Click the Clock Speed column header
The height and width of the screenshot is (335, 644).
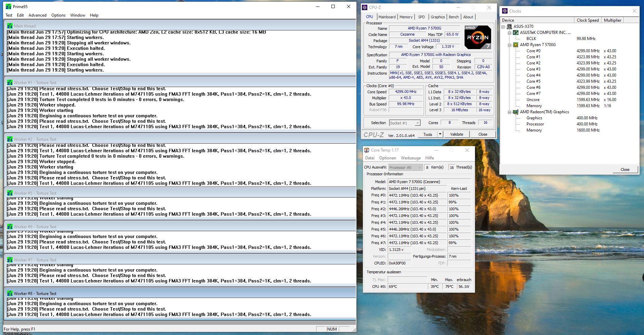click(x=588, y=20)
